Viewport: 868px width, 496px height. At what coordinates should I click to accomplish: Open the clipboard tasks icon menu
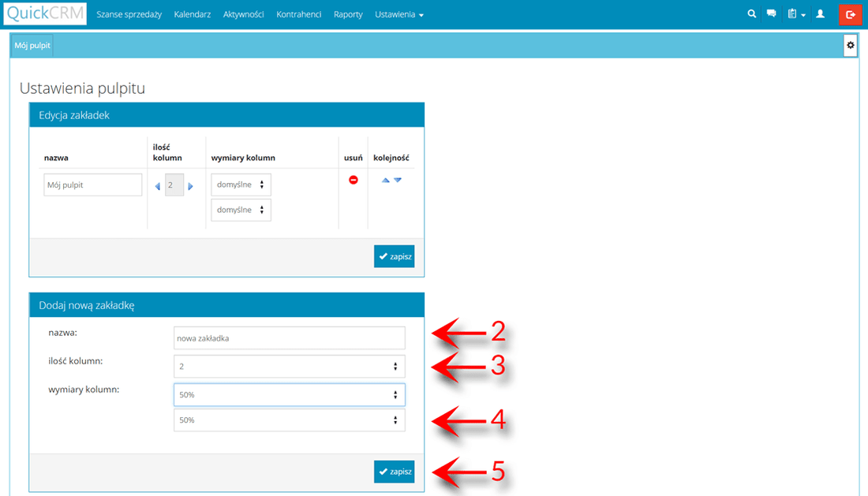[x=795, y=14]
